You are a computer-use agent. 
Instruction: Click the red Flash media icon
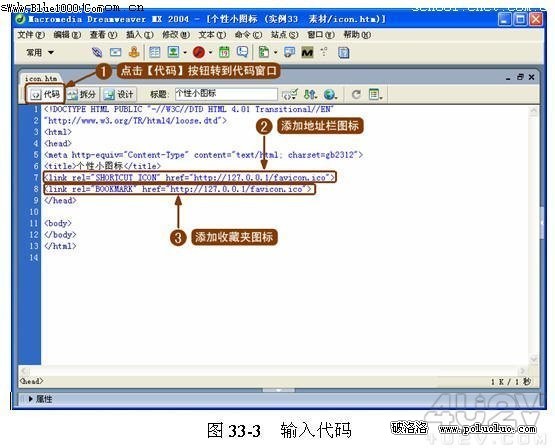[199, 52]
